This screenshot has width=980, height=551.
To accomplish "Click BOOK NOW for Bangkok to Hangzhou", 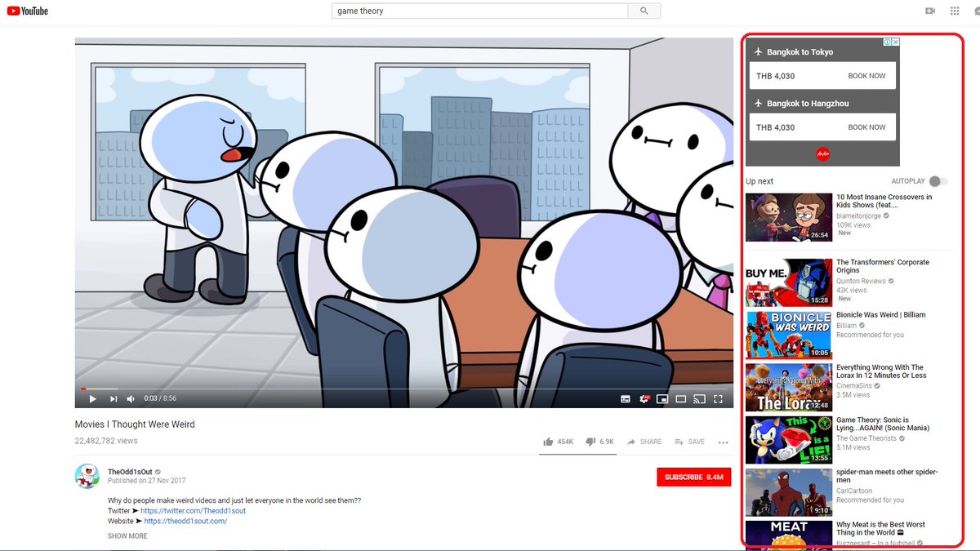I will (x=866, y=127).
